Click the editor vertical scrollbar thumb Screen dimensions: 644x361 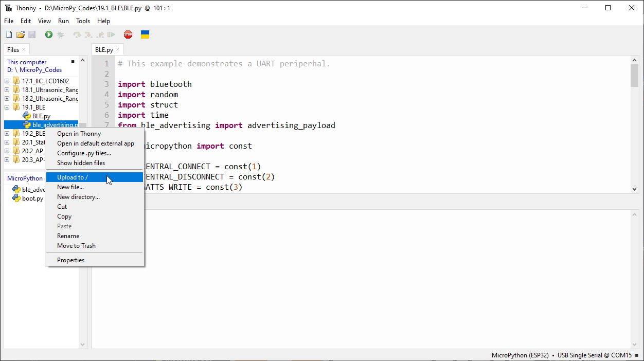coord(634,76)
